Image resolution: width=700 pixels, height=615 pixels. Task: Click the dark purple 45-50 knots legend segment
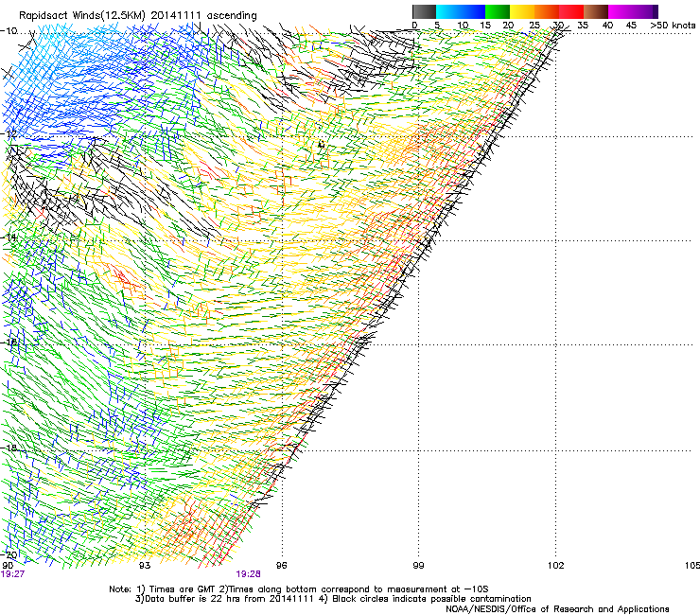(645, 11)
